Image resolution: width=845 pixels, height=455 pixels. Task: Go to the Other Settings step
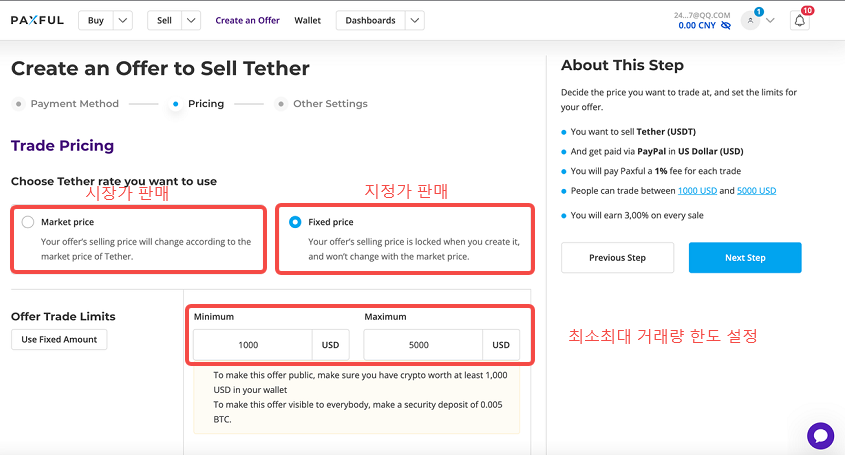[x=330, y=104]
